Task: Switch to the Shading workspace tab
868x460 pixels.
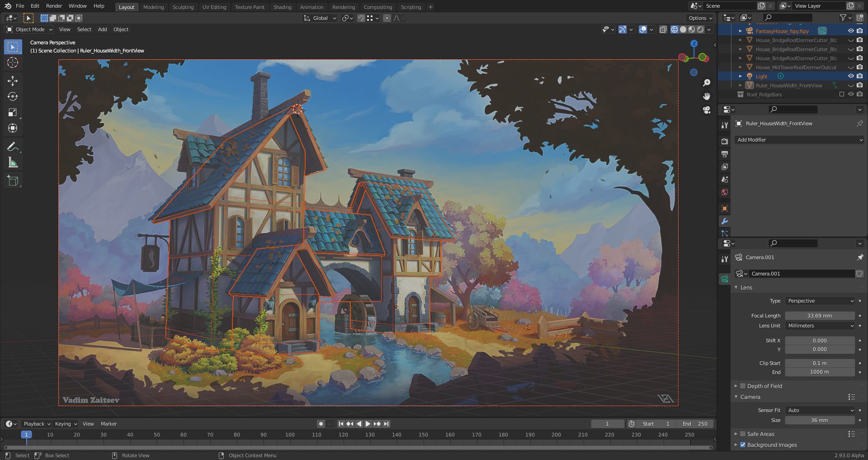Action: pyautogui.click(x=283, y=7)
